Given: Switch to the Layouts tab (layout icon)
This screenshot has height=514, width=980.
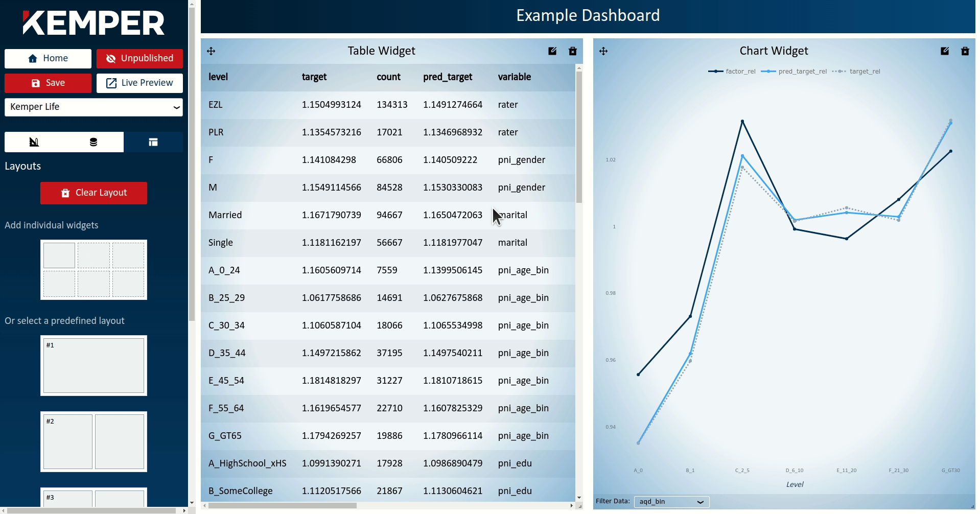Looking at the screenshot, I should (x=153, y=142).
